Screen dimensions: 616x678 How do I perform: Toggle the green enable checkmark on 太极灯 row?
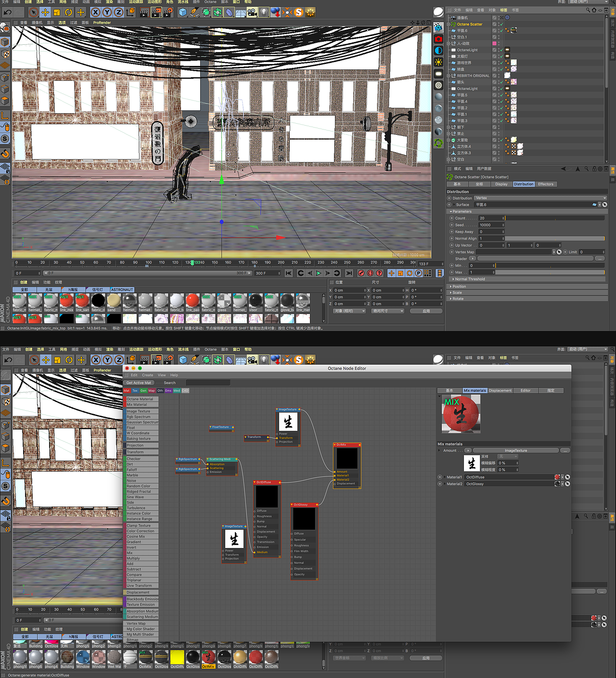pos(501,56)
